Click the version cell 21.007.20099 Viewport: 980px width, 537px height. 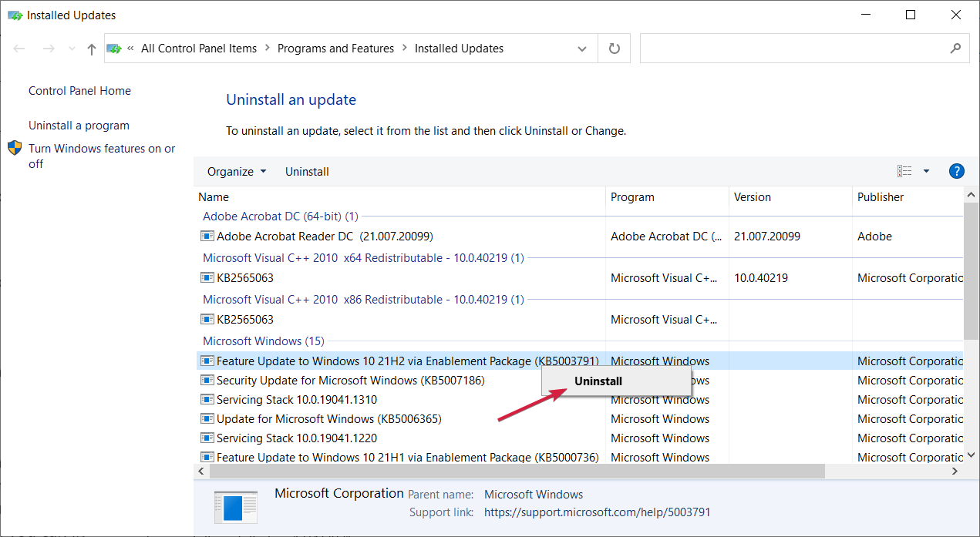767,236
